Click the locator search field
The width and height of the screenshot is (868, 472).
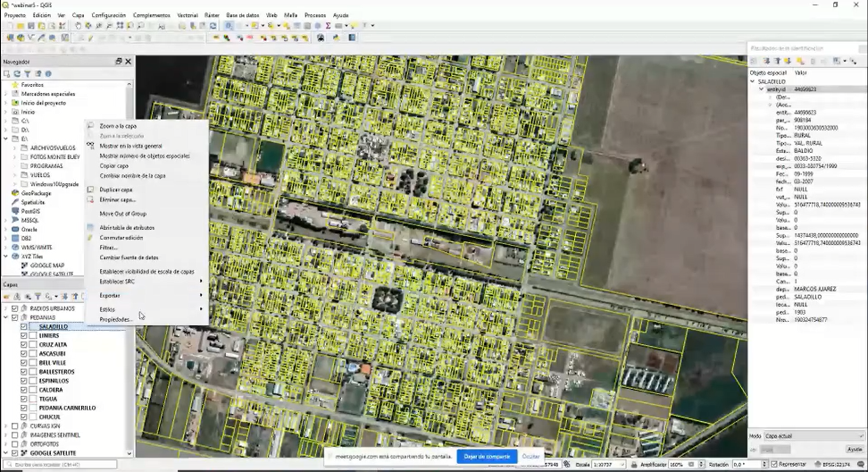[x=60, y=464]
